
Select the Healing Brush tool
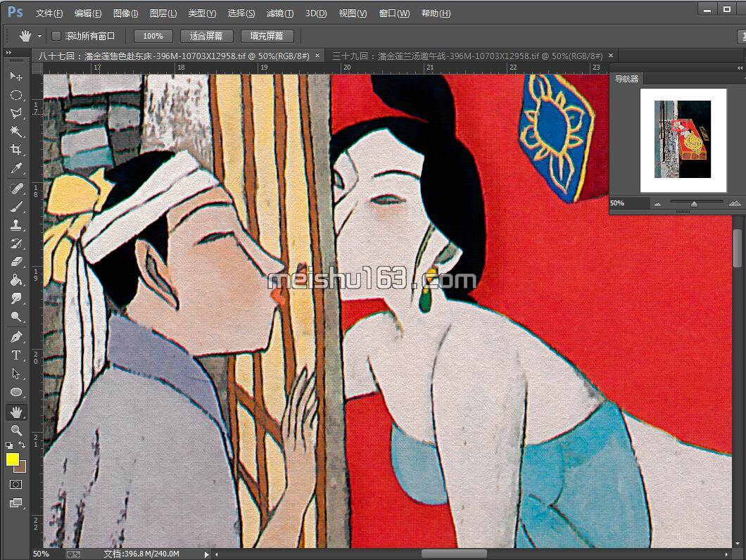[x=15, y=189]
